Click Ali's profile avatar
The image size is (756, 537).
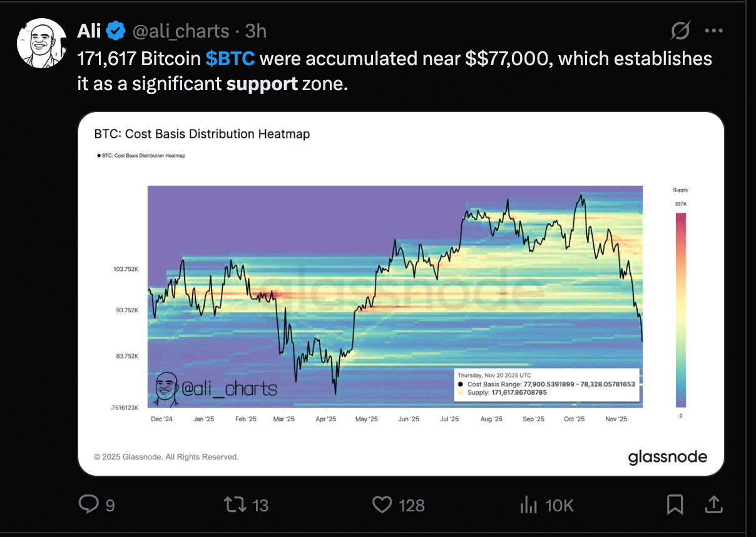[41, 43]
